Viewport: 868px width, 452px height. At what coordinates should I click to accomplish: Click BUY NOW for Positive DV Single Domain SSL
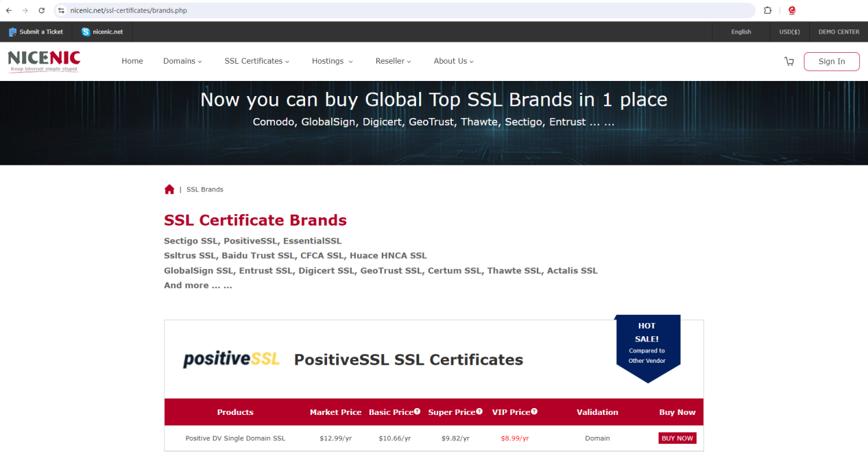point(677,438)
